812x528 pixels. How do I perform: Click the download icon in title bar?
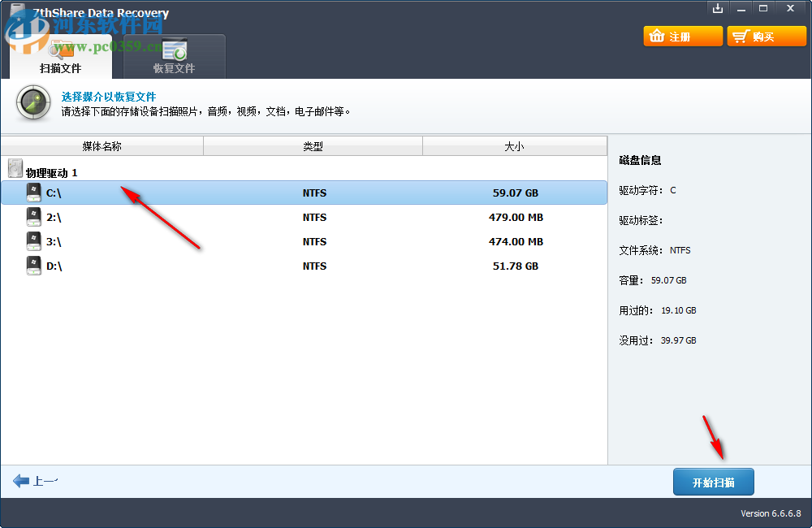coord(718,8)
